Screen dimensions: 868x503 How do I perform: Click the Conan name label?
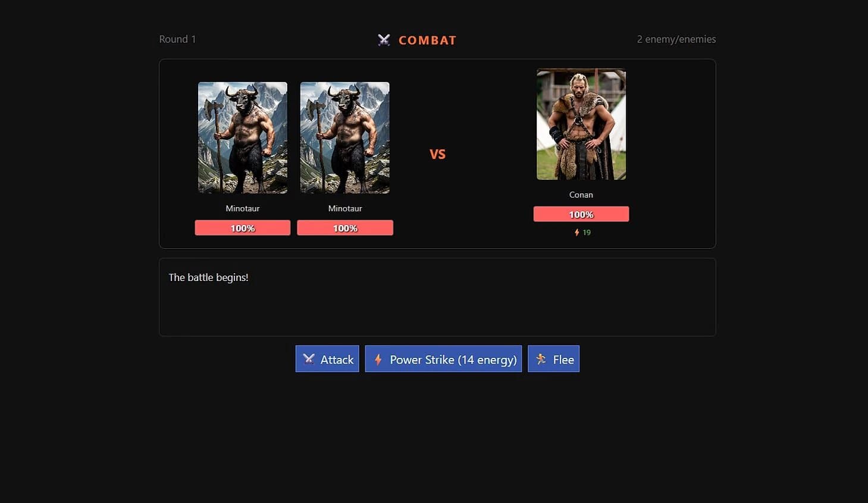click(x=581, y=195)
